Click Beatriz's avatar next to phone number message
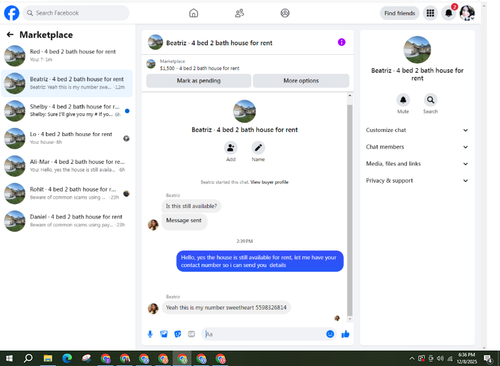 tap(153, 308)
